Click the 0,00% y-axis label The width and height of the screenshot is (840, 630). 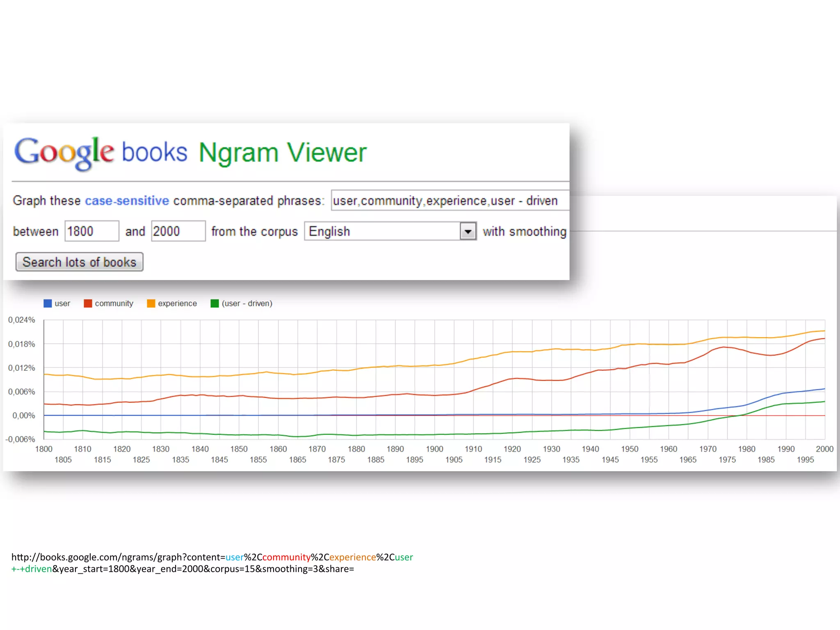pos(24,415)
